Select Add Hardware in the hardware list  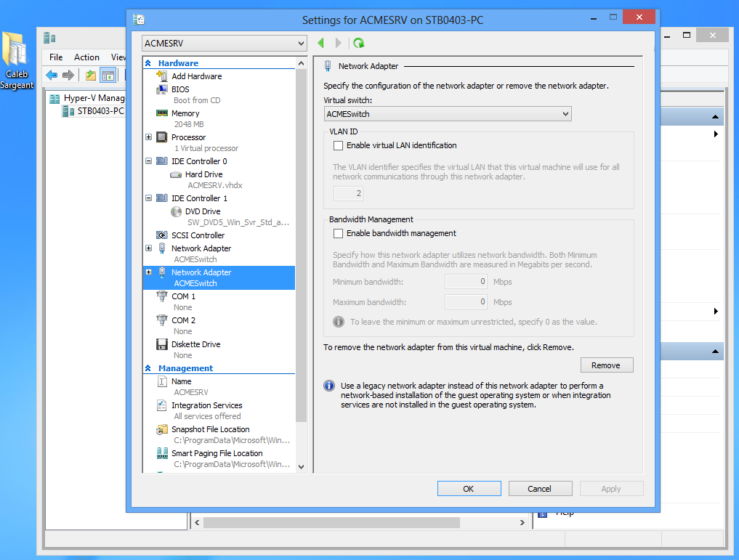point(196,76)
